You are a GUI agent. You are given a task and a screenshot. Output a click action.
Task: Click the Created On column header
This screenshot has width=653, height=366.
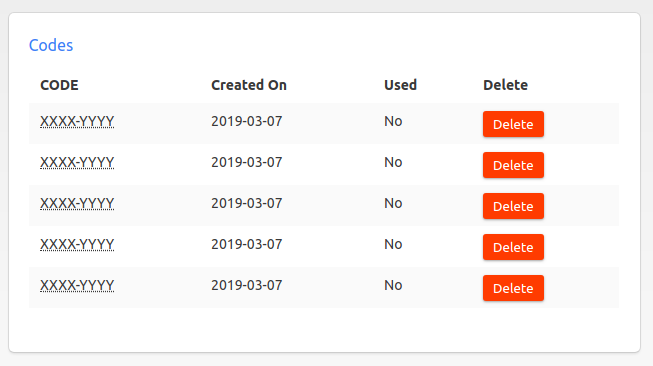coord(249,85)
